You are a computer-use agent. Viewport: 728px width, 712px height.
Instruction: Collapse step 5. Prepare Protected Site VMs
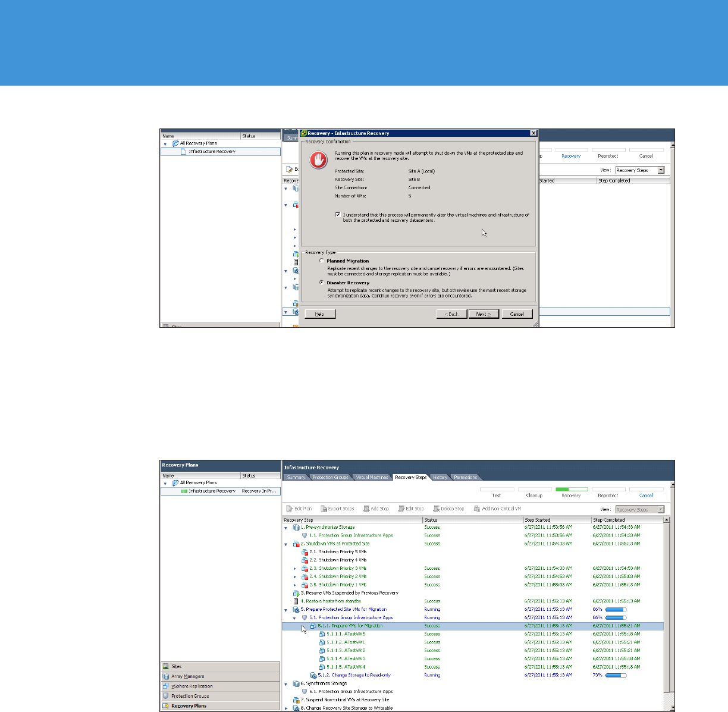[285, 610]
